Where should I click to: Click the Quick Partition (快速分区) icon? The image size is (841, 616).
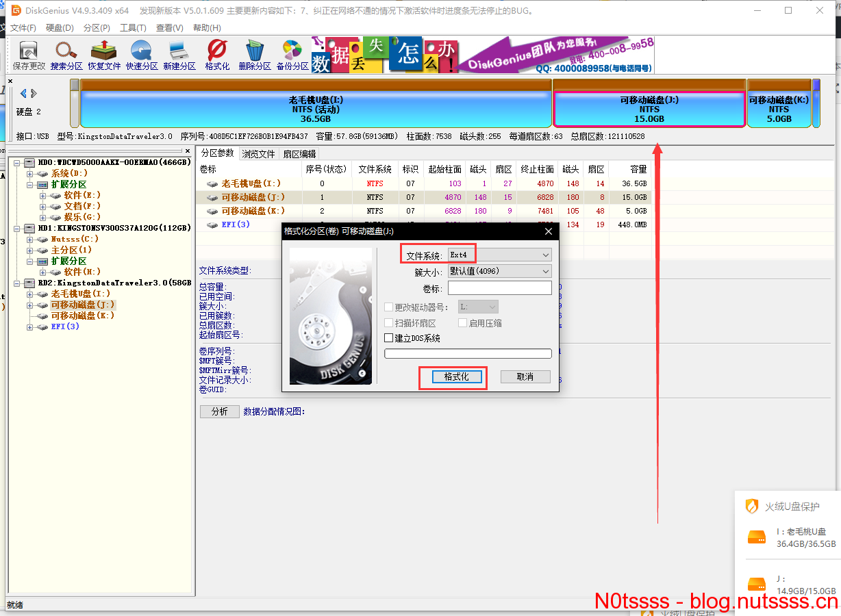[142, 55]
